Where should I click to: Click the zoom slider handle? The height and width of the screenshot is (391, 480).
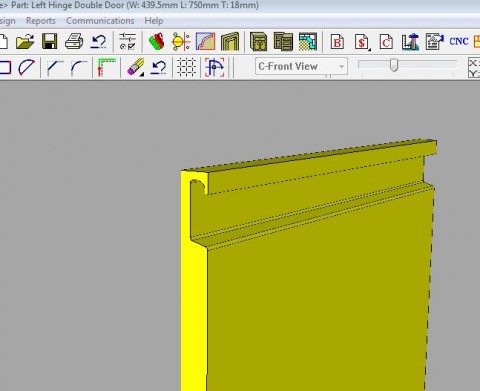(394, 65)
